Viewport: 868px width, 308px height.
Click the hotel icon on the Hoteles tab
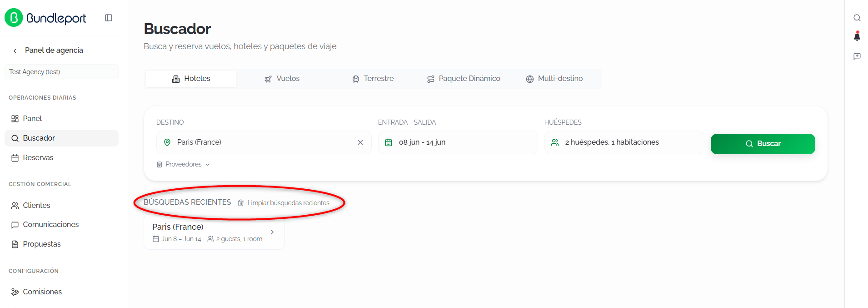pos(176,79)
